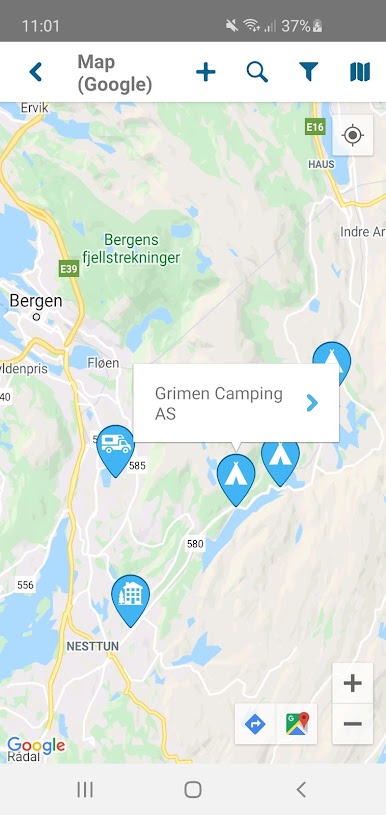Image resolution: width=386 pixels, height=815 pixels.
Task: Open Android recent apps button
Action: coord(85,790)
